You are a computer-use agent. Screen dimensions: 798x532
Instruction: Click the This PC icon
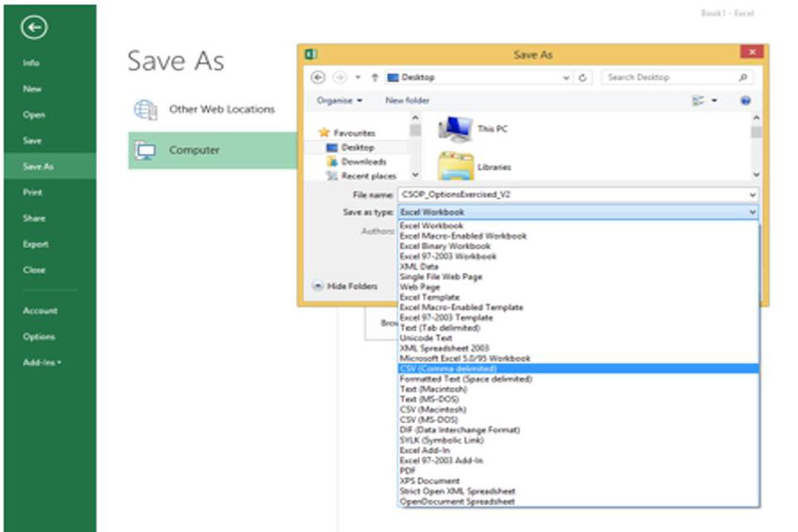[x=455, y=129]
